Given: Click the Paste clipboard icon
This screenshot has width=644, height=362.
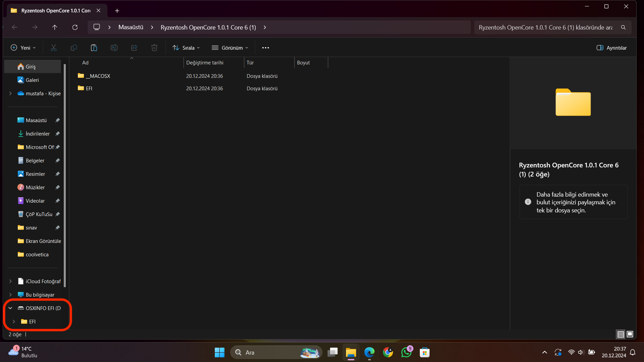Looking at the screenshot, I should pyautogui.click(x=94, y=48).
